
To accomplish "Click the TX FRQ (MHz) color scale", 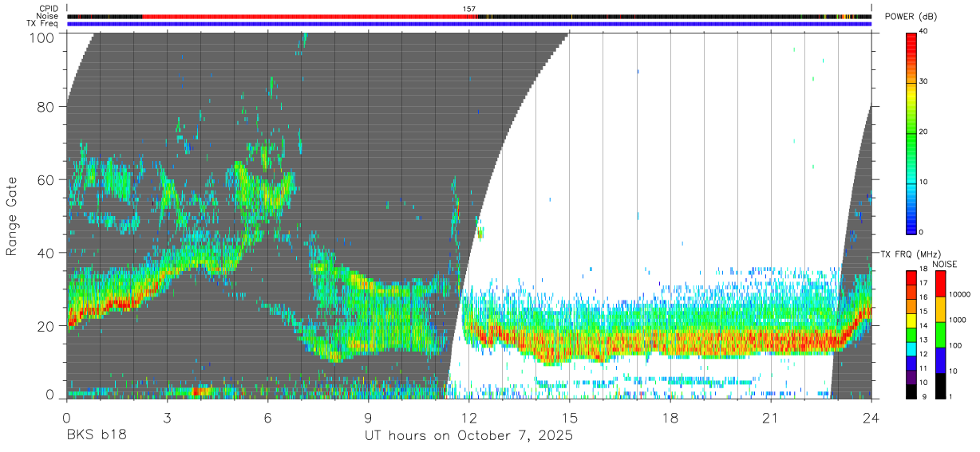I will (x=911, y=334).
